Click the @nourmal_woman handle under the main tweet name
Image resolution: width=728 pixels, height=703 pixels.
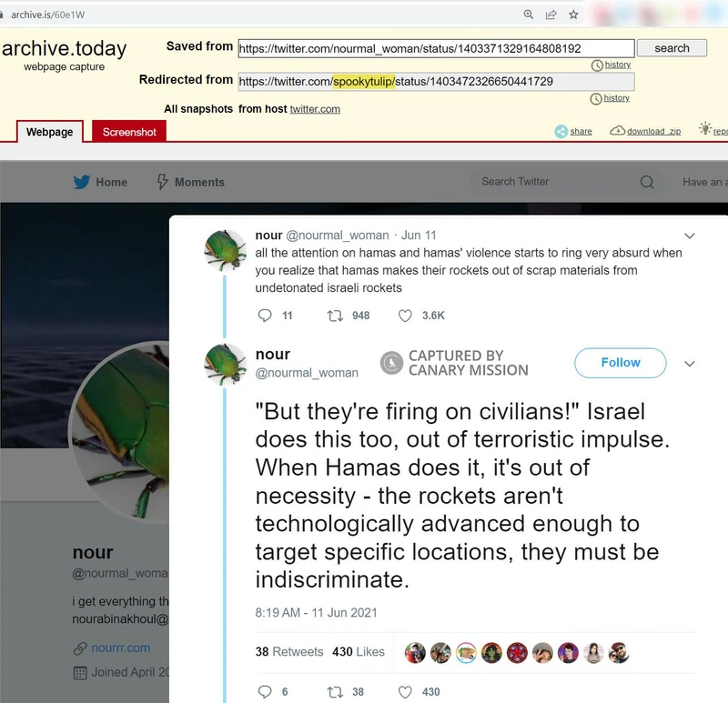(307, 373)
